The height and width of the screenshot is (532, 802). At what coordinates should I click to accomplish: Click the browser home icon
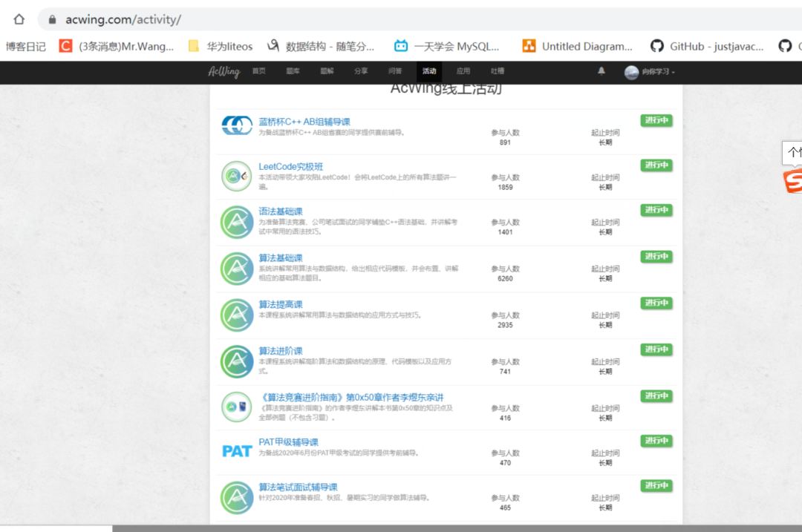(19, 19)
